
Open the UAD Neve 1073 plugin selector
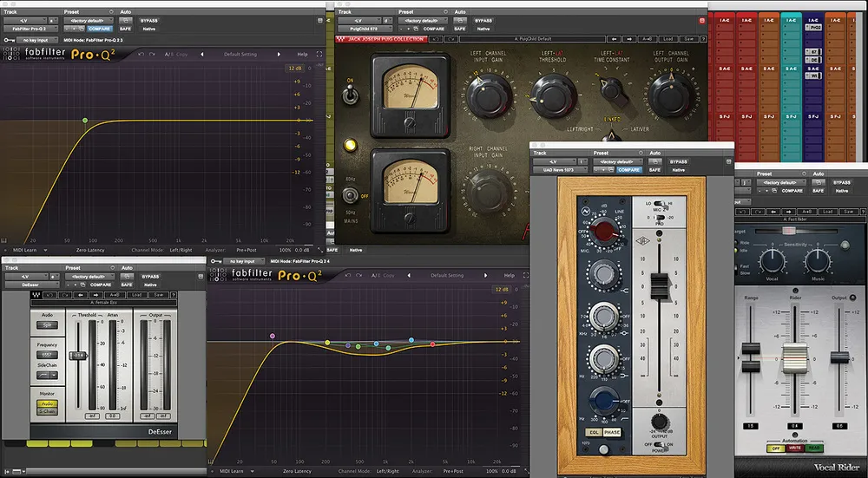tap(557, 170)
